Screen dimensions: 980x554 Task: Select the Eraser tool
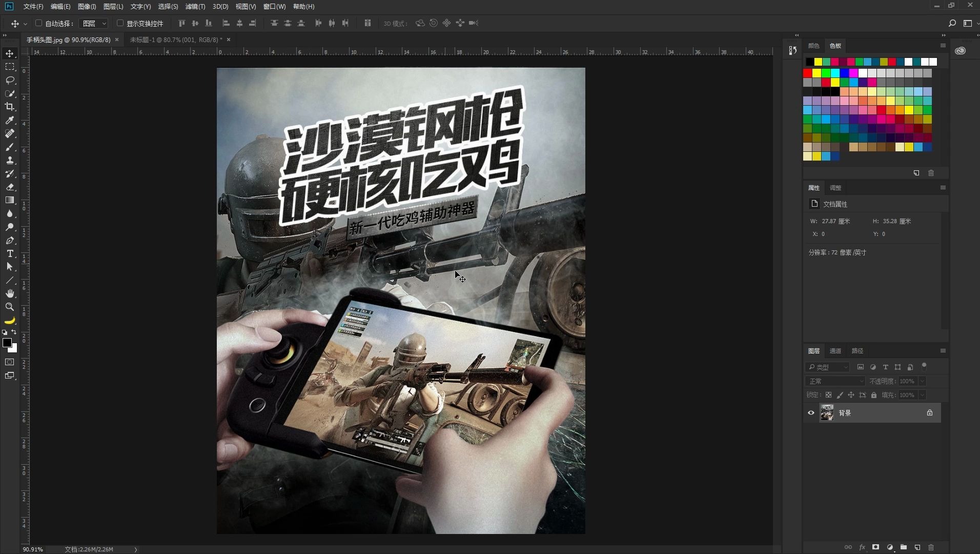pos(10,187)
